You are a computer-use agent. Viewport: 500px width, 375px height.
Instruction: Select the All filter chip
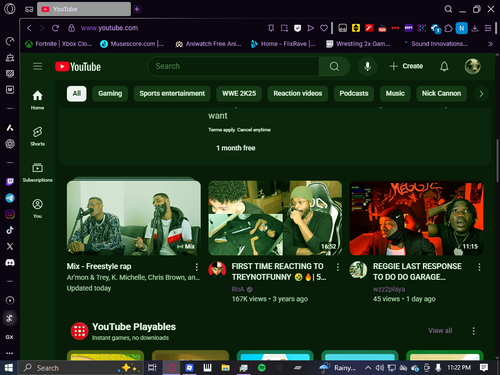(x=77, y=93)
